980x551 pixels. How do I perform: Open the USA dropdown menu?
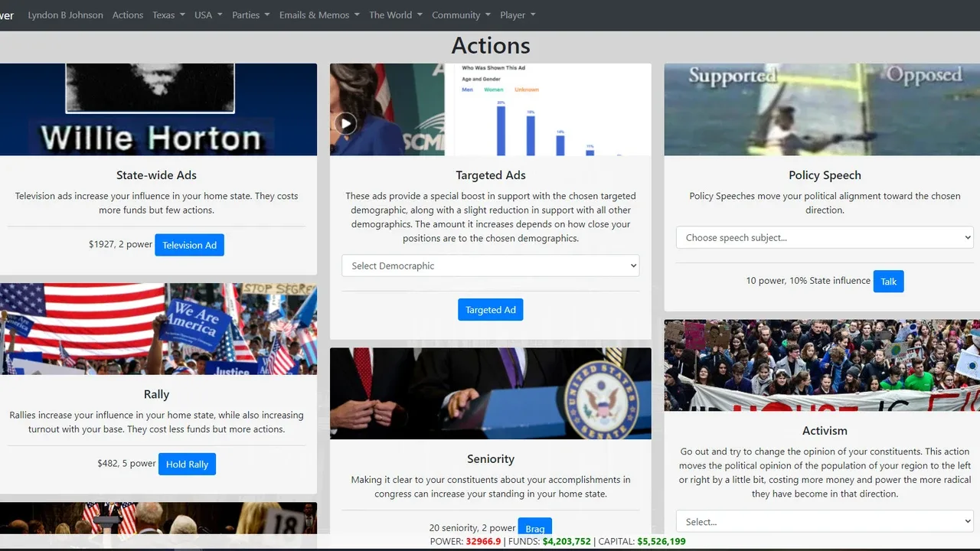coord(208,15)
